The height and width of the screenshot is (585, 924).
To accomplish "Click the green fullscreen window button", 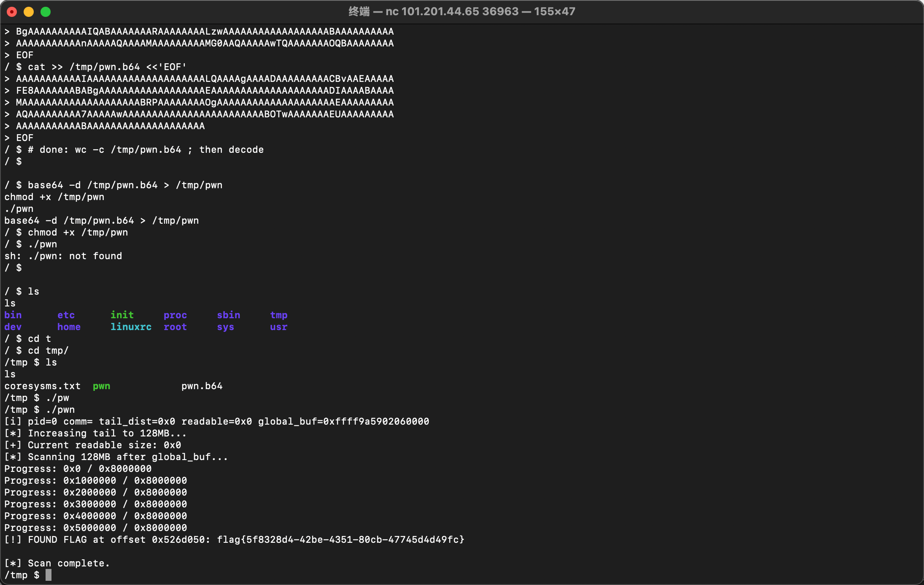I will tap(46, 12).
